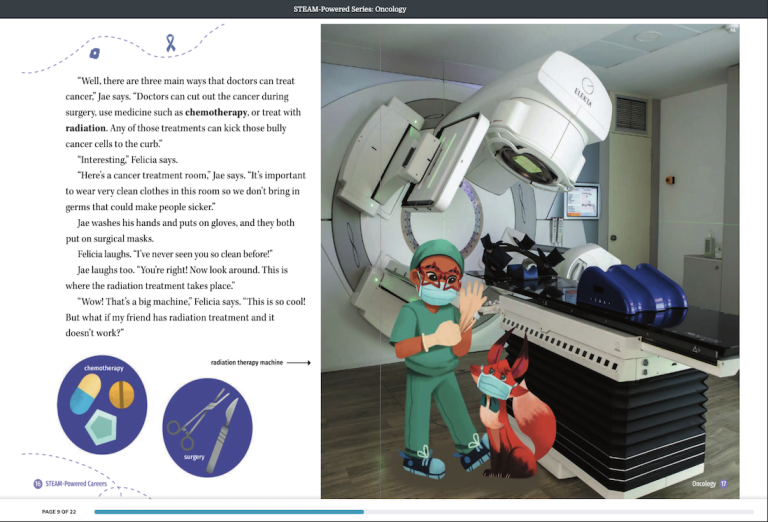Click the bold word 'radiation' in text
Viewport: 768px width, 522px height.
click(86, 128)
